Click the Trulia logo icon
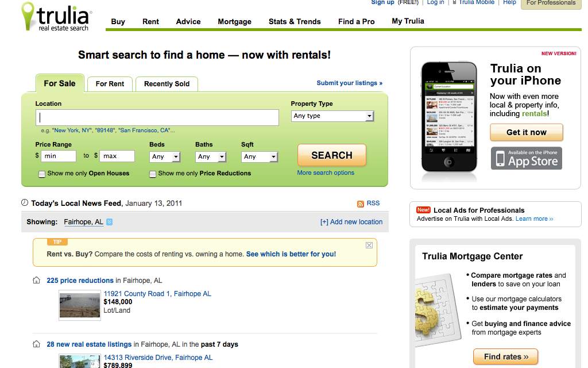The width and height of the screenshot is (588, 368). pyautogui.click(x=28, y=16)
